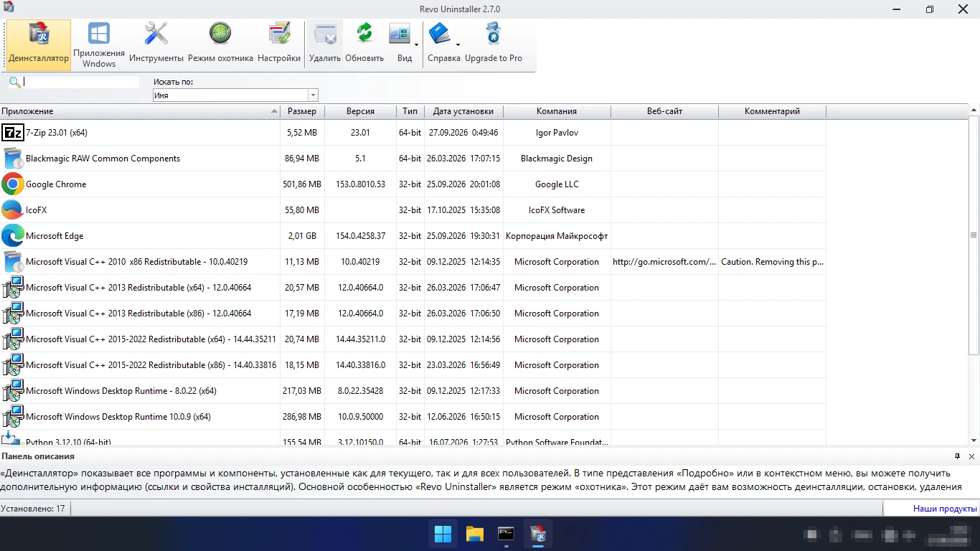Image resolution: width=980 pixels, height=551 pixels.
Task: Sort by the Компания column header
Action: pyautogui.click(x=557, y=111)
